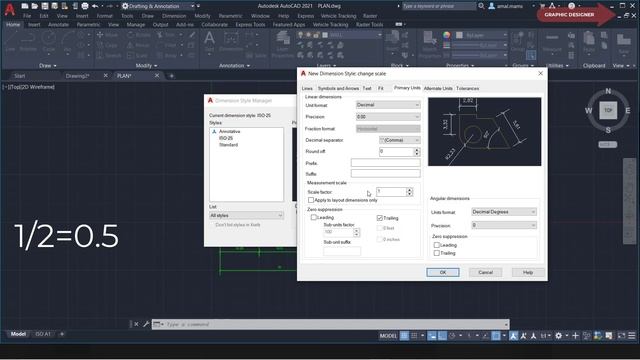Click the Suffix input field
This screenshot has height=360, width=640.
pos(385,173)
